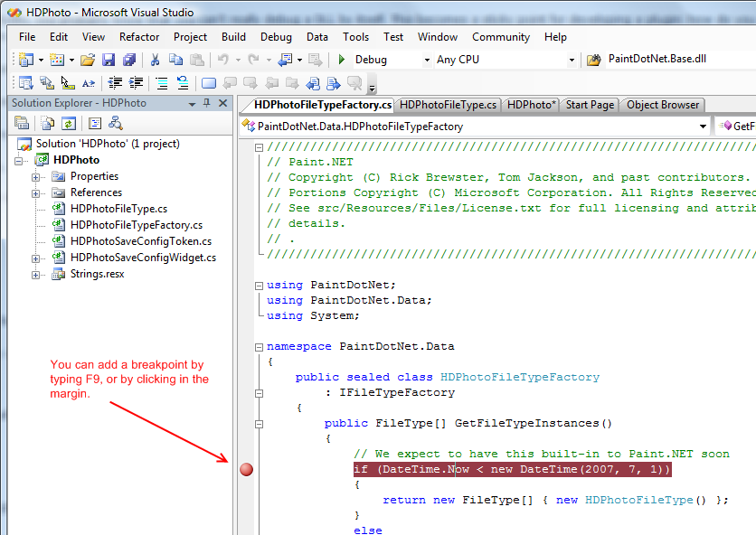Select Solution 'HDPhoto' (1 project) node

point(108,144)
